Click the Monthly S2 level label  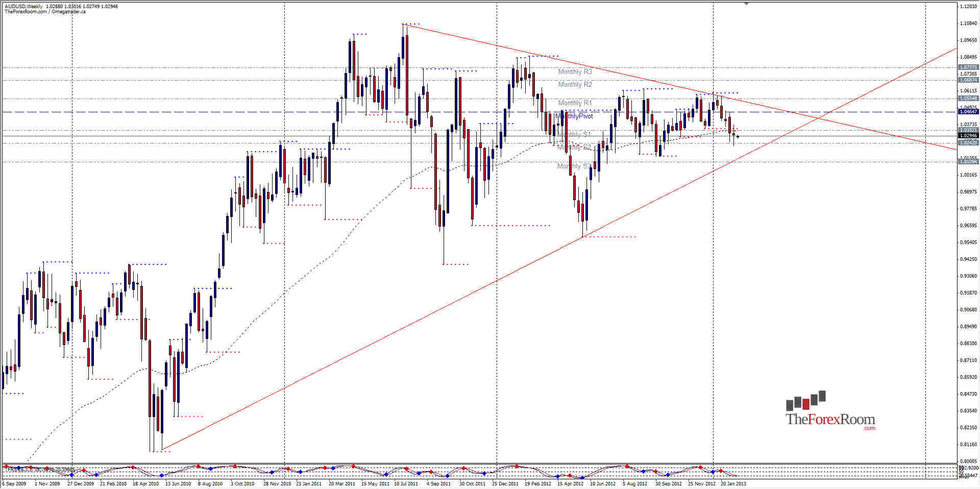point(574,147)
